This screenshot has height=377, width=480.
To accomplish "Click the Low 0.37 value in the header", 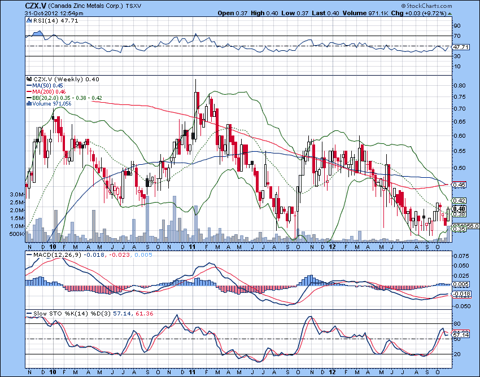I will pos(295,13).
